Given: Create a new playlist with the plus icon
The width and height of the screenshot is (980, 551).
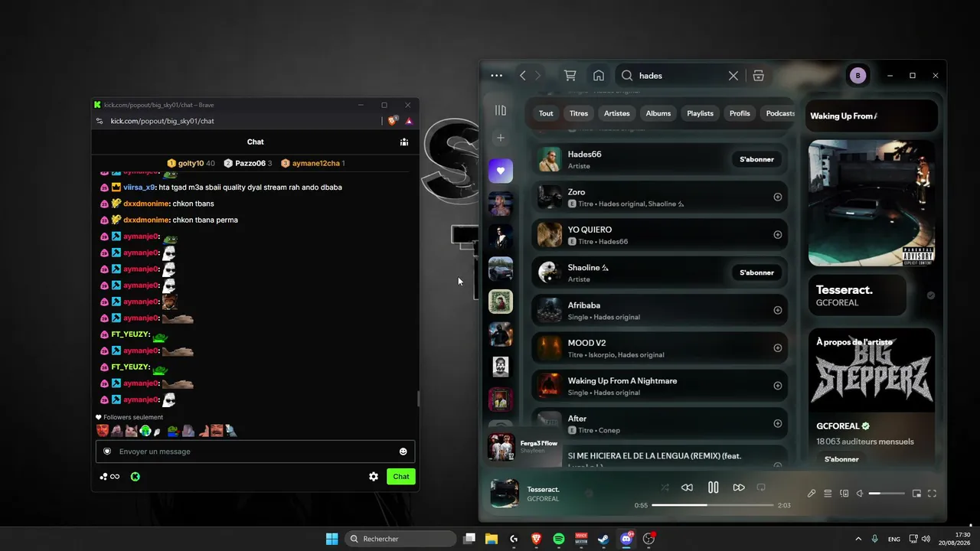Looking at the screenshot, I should click(501, 138).
